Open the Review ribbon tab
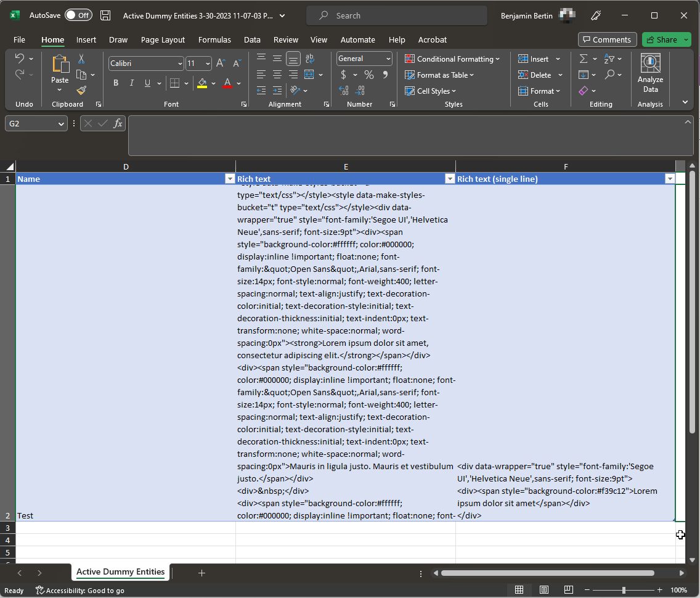The image size is (700, 598). 285,39
